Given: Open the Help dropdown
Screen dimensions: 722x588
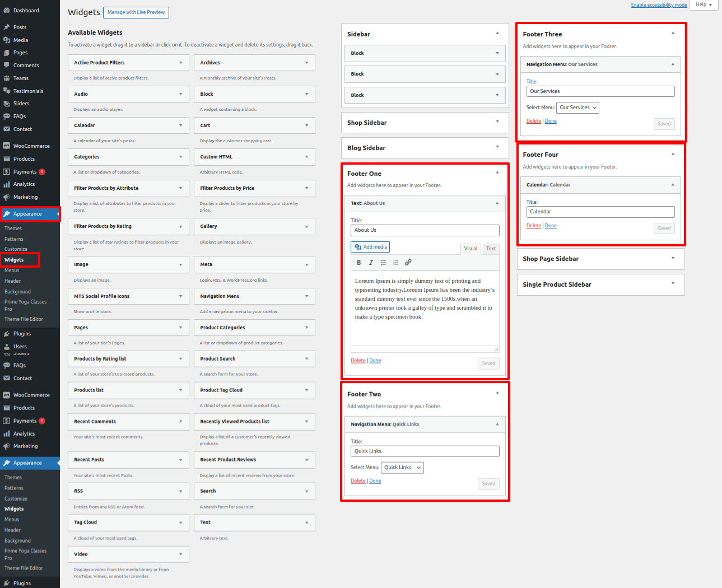Looking at the screenshot, I should [x=704, y=4].
